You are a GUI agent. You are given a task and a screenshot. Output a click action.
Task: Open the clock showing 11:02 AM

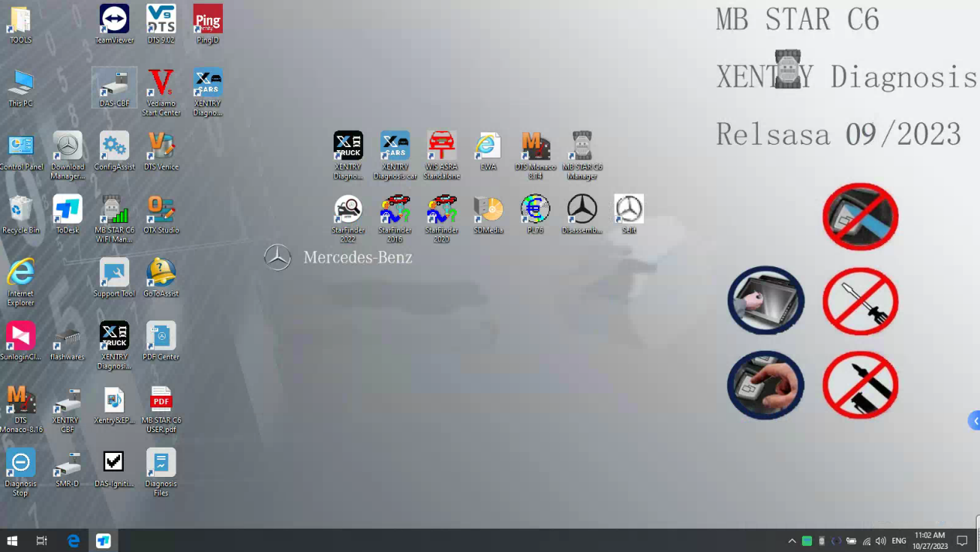(x=930, y=540)
